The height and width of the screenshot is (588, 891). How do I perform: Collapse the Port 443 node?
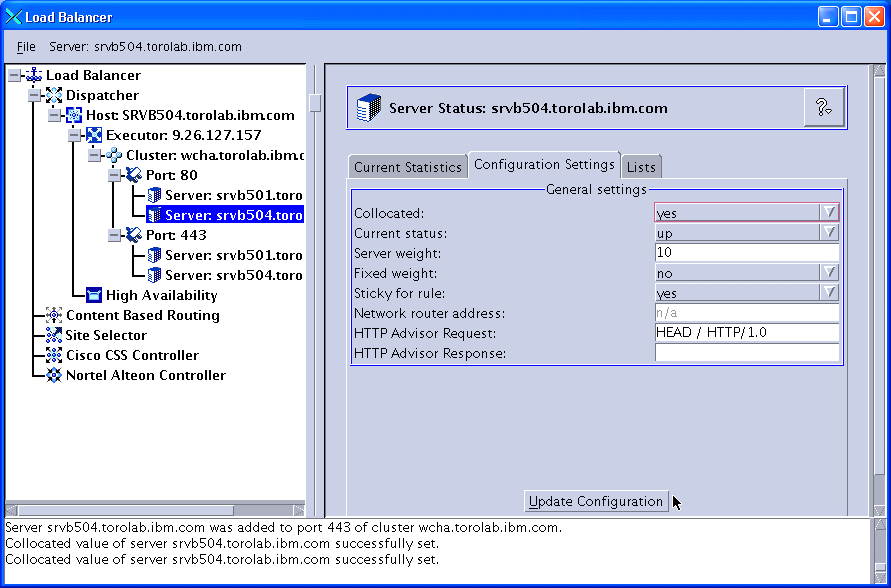114,235
